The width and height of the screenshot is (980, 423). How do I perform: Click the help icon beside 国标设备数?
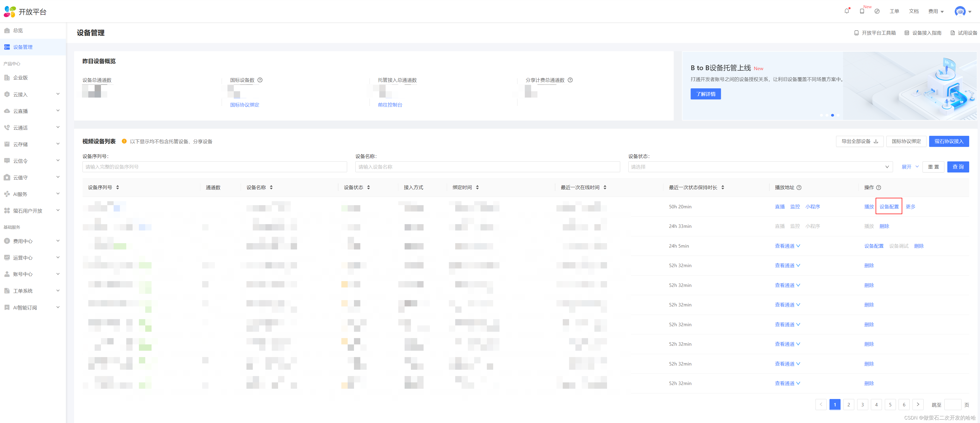[260, 80]
